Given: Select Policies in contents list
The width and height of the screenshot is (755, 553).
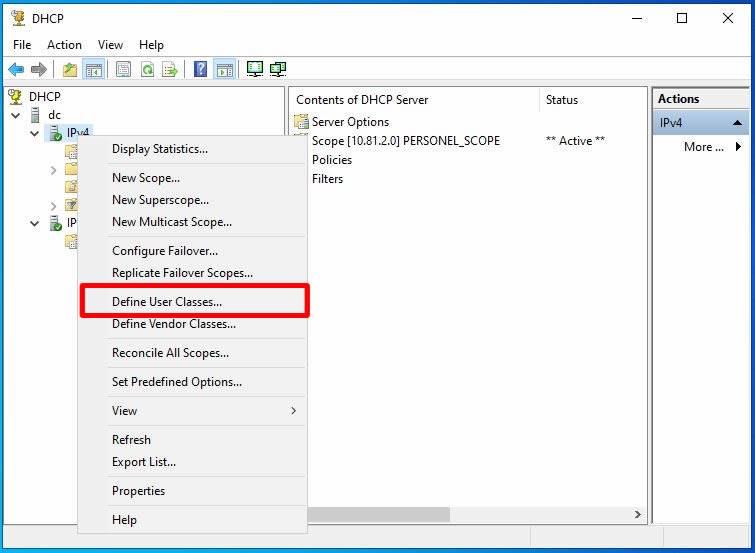Looking at the screenshot, I should pyautogui.click(x=332, y=160).
